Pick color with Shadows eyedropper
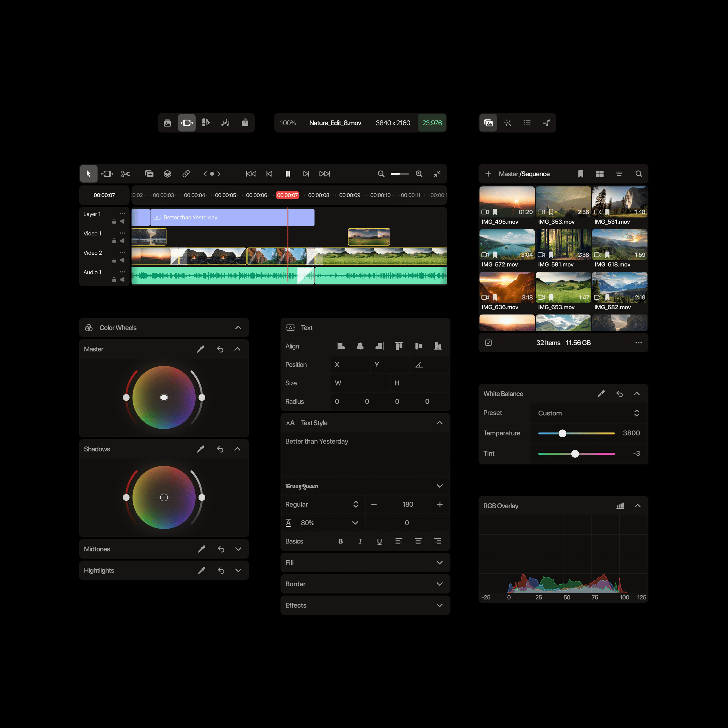Image resolution: width=728 pixels, height=728 pixels. point(201,449)
